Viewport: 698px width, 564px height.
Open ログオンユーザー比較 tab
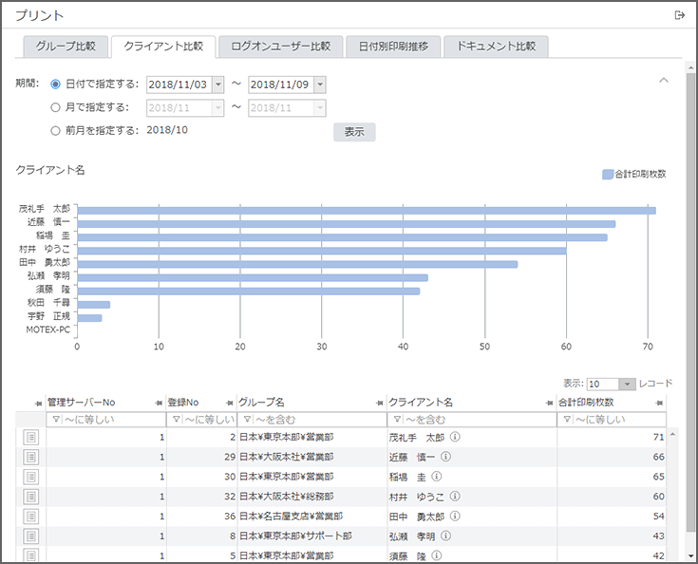coord(281,46)
